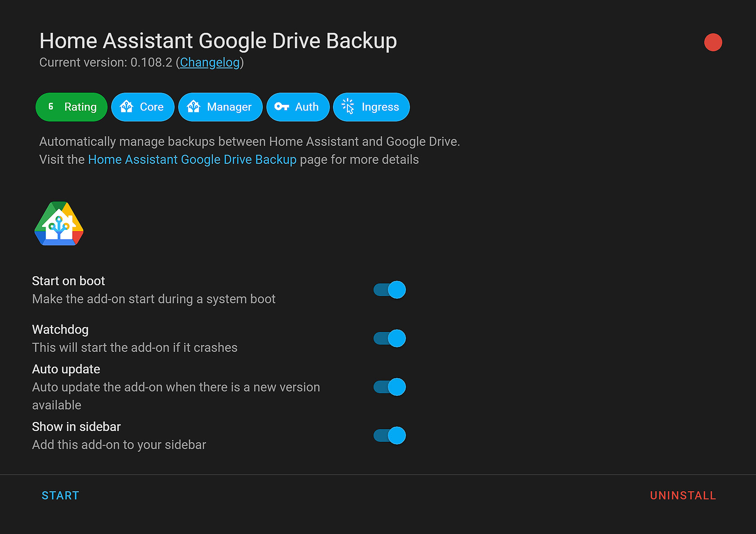The height and width of the screenshot is (534, 756).
Task: Open the Changelog link
Action: point(210,63)
